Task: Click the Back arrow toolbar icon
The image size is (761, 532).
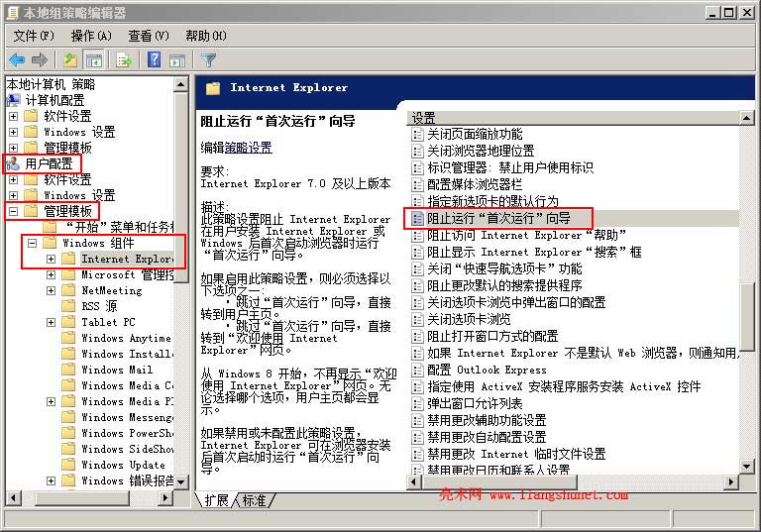Action: [x=17, y=60]
